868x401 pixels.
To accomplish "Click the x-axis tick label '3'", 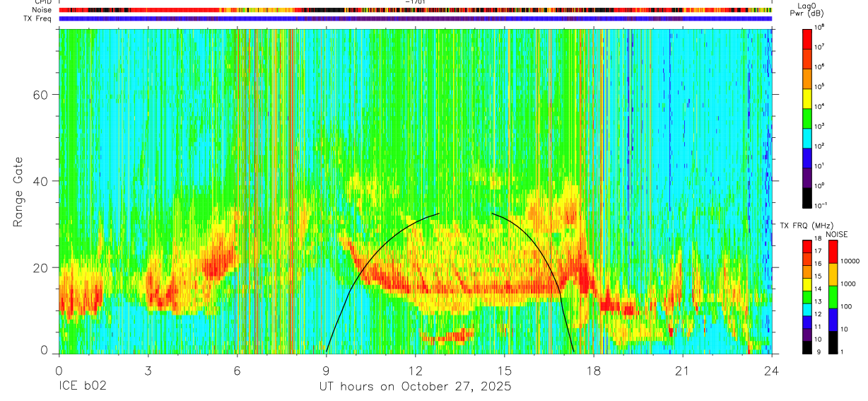I will [148, 371].
